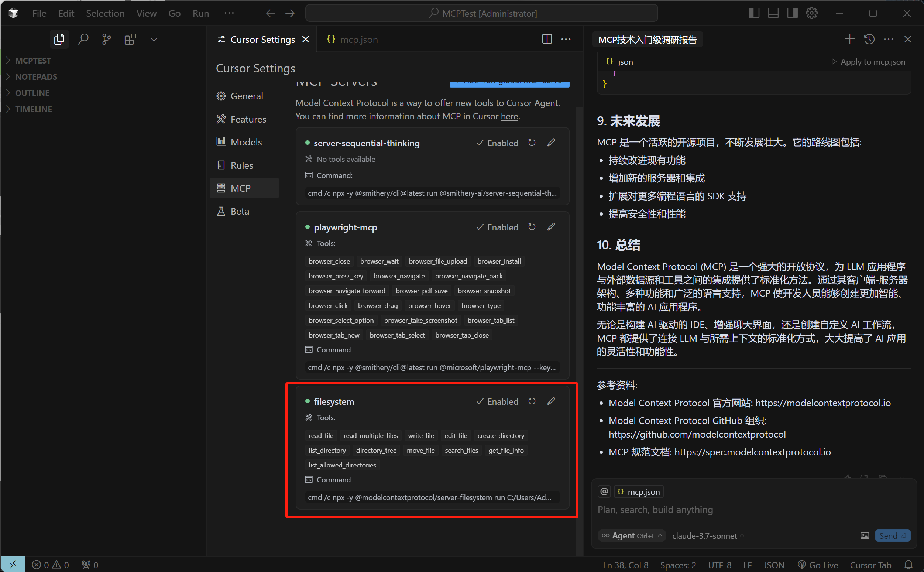Open the Source Control icon

[107, 39]
